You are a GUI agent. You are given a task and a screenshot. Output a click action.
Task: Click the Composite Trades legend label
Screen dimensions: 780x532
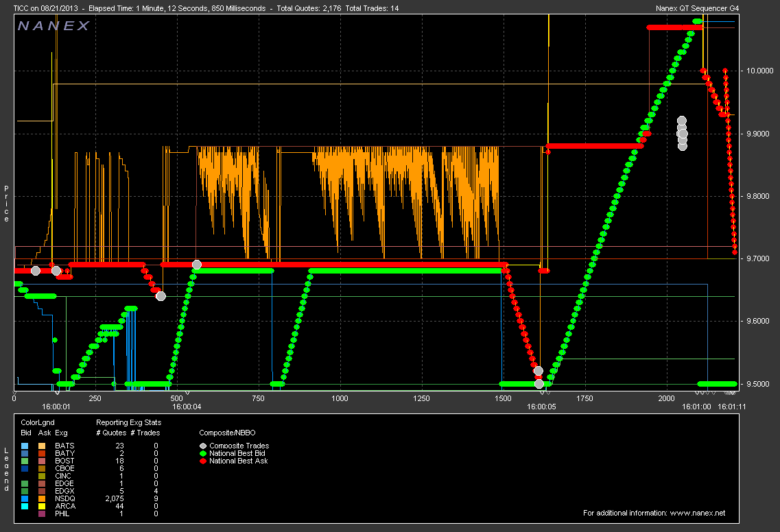[x=239, y=446]
